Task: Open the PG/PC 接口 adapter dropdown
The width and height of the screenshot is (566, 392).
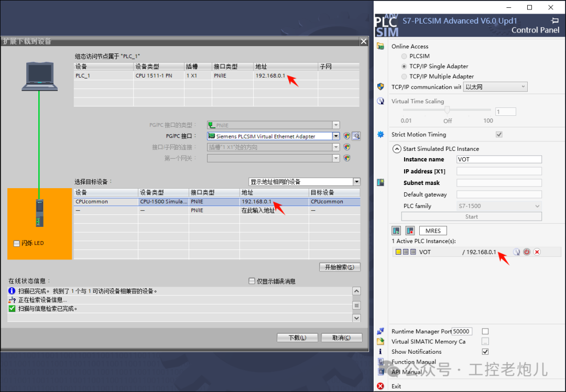Action: 336,136
